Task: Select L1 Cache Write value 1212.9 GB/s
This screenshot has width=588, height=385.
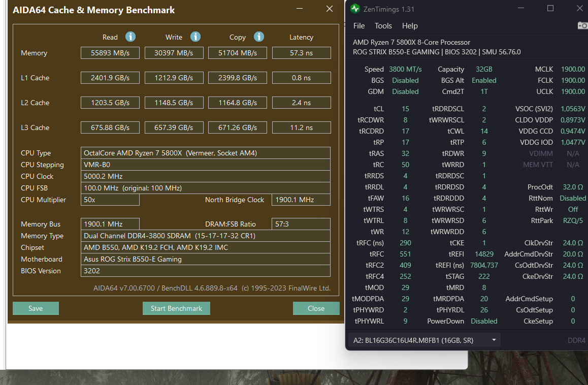Action: [x=174, y=78]
